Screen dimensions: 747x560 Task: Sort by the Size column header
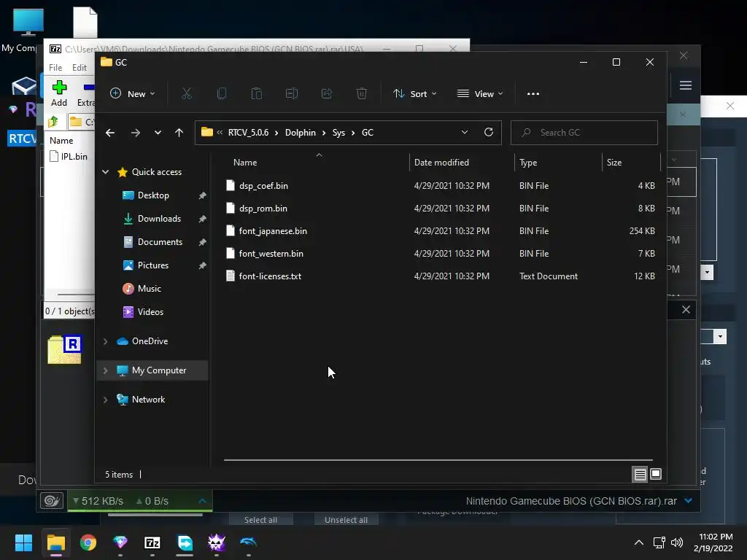(x=614, y=163)
